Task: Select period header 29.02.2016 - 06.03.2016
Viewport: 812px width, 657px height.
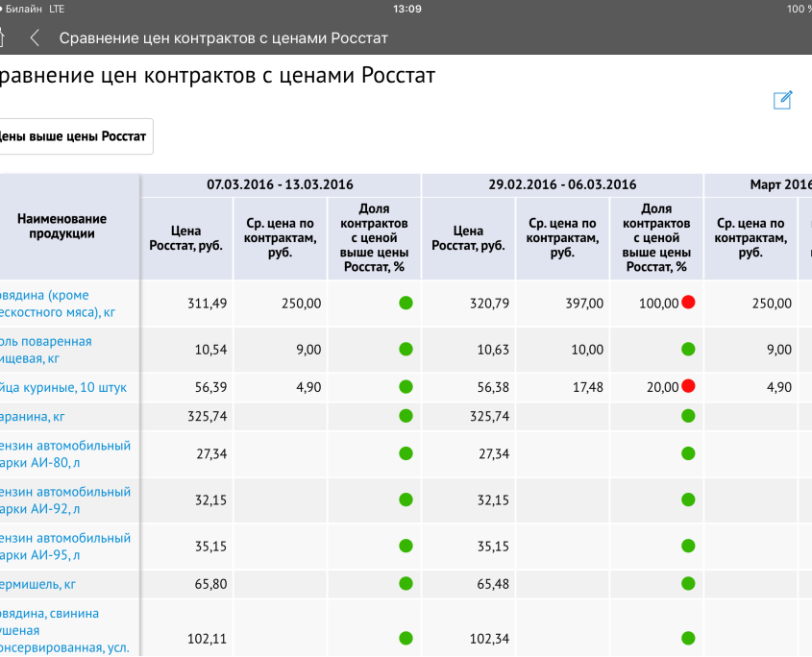Action: pyautogui.click(x=562, y=184)
